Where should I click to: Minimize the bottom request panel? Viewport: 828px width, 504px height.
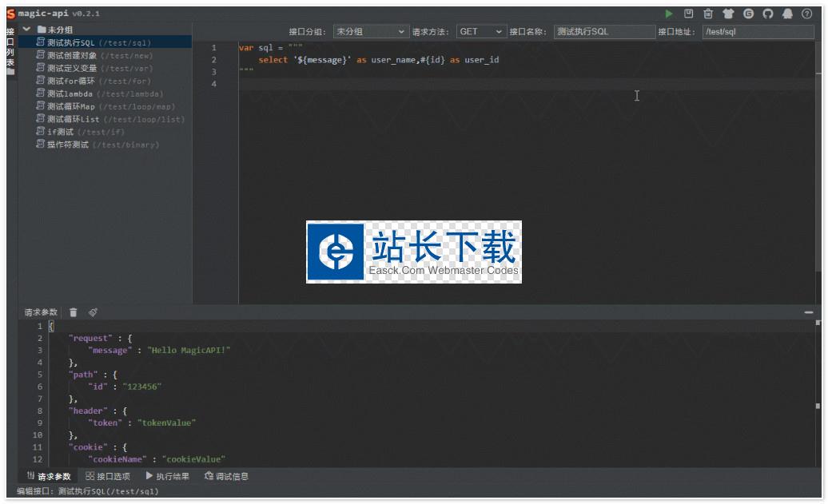click(x=809, y=312)
